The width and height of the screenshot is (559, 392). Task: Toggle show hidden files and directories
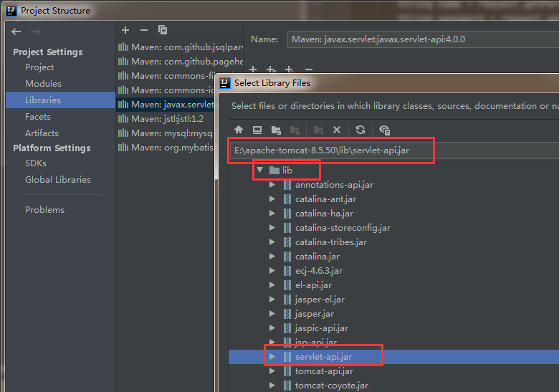click(x=384, y=130)
